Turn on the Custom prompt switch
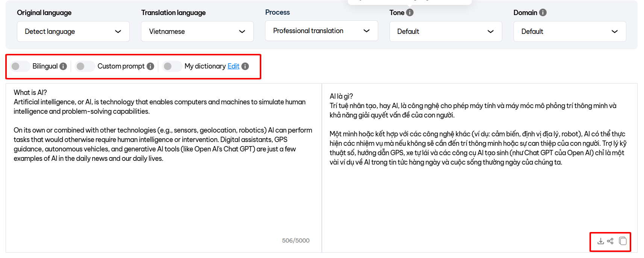 pos(85,66)
